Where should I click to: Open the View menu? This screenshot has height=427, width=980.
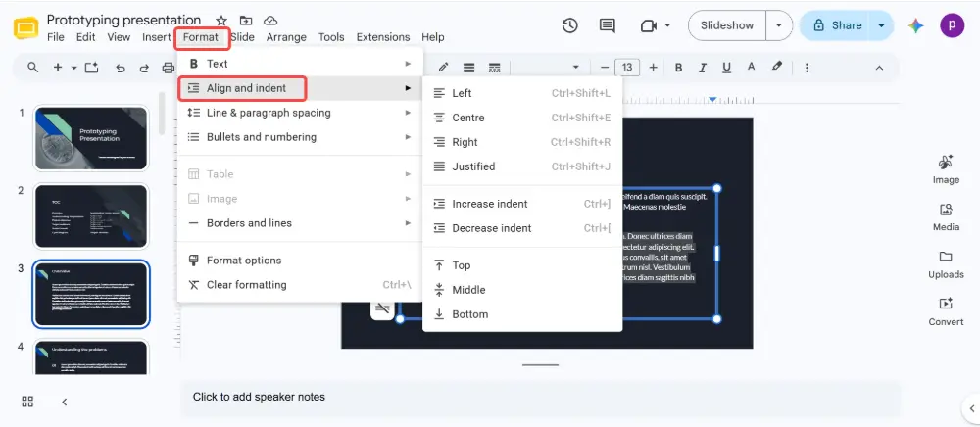coord(119,37)
